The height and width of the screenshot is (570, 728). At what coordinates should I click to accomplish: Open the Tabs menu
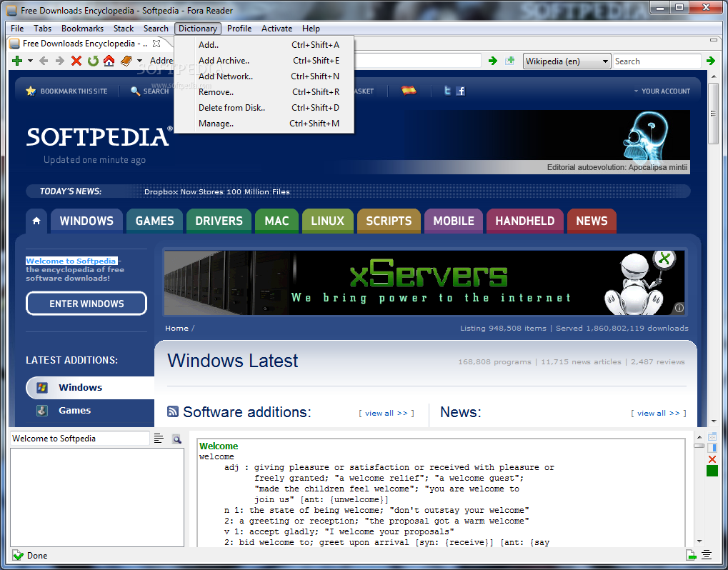click(43, 29)
